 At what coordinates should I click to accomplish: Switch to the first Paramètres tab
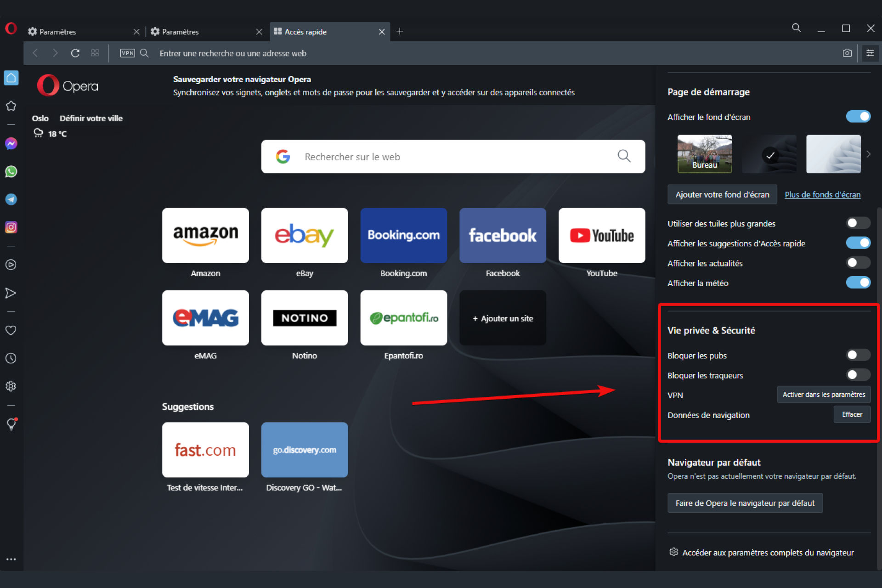(x=84, y=32)
